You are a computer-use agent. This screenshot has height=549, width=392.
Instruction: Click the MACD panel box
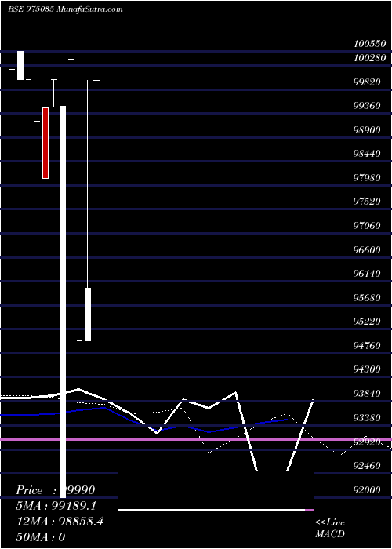[x=216, y=510]
